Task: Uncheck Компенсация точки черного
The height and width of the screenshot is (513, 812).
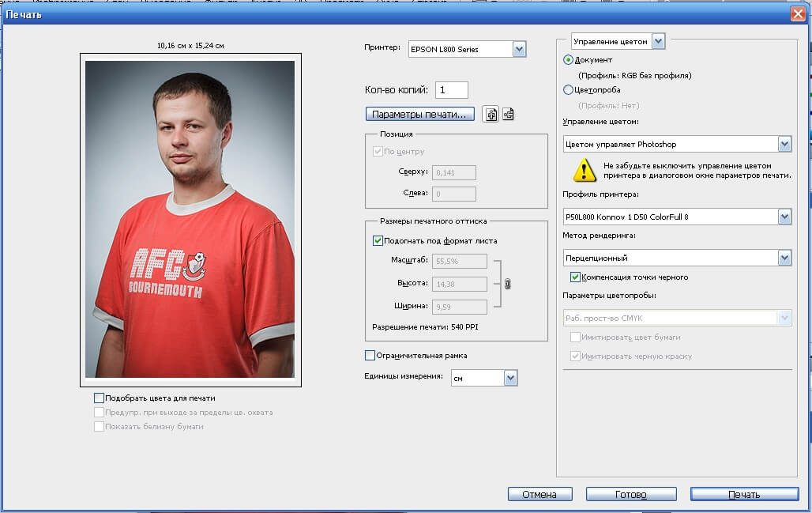Action: click(x=575, y=277)
